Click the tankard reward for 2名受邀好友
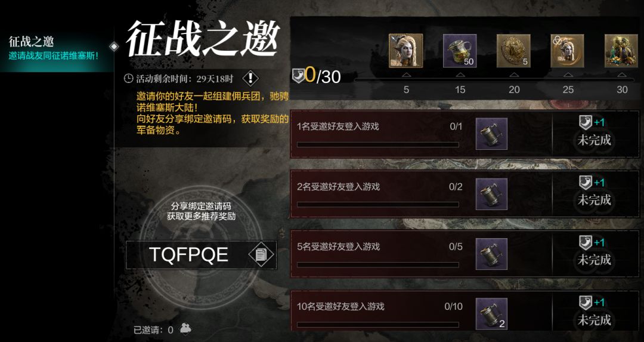Screen dimensions: 644x342 [x=491, y=194]
